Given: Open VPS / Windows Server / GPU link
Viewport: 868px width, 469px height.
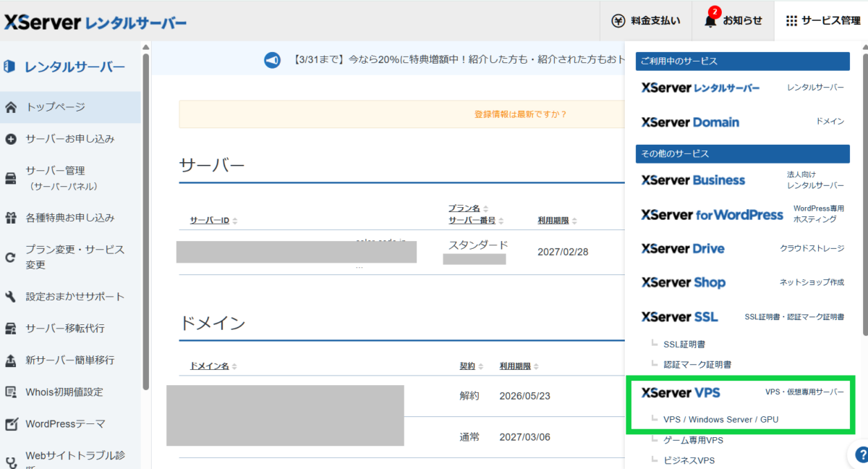Looking at the screenshot, I should [720, 419].
